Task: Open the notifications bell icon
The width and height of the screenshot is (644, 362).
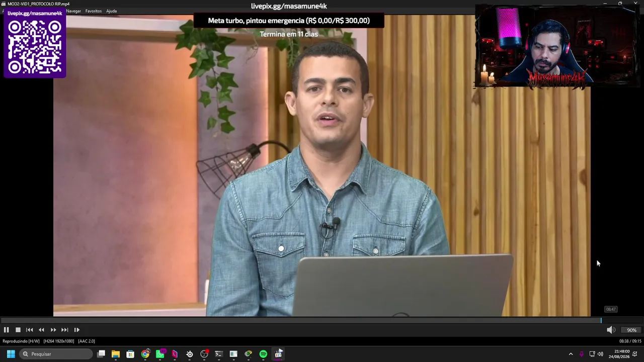Action: [x=635, y=354]
